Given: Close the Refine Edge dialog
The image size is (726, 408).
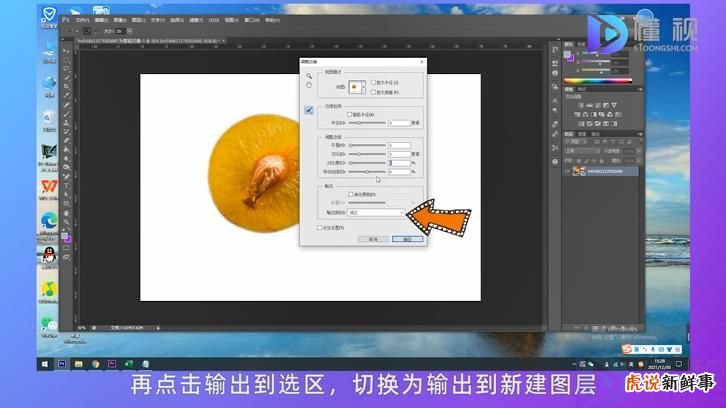Looking at the screenshot, I should 422,62.
